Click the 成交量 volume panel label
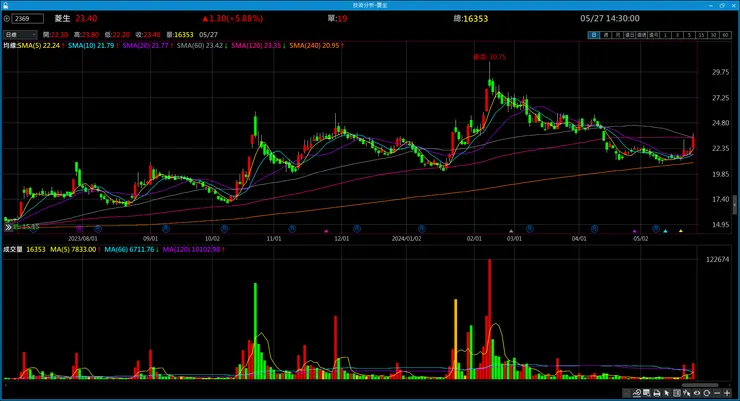 click(x=13, y=249)
